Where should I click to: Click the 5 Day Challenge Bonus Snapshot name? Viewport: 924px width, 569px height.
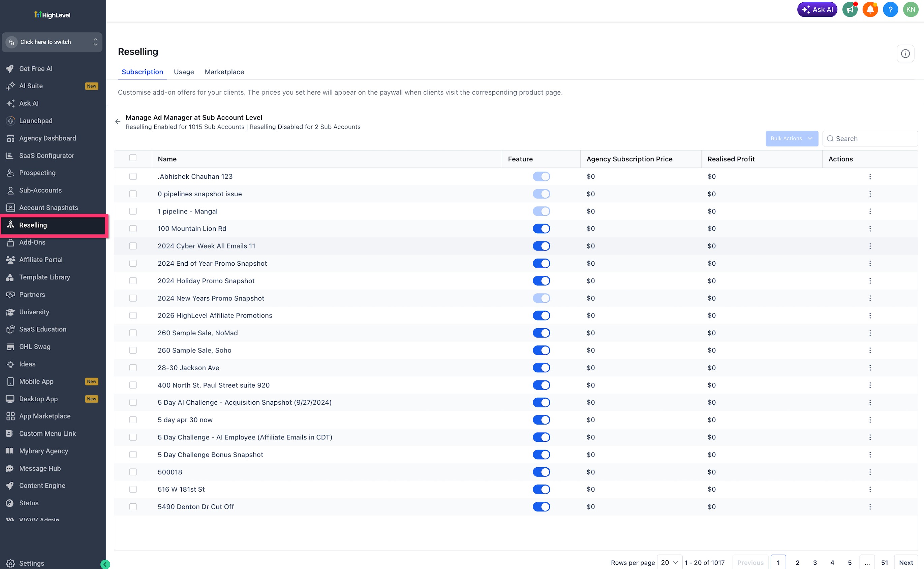point(210,455)
